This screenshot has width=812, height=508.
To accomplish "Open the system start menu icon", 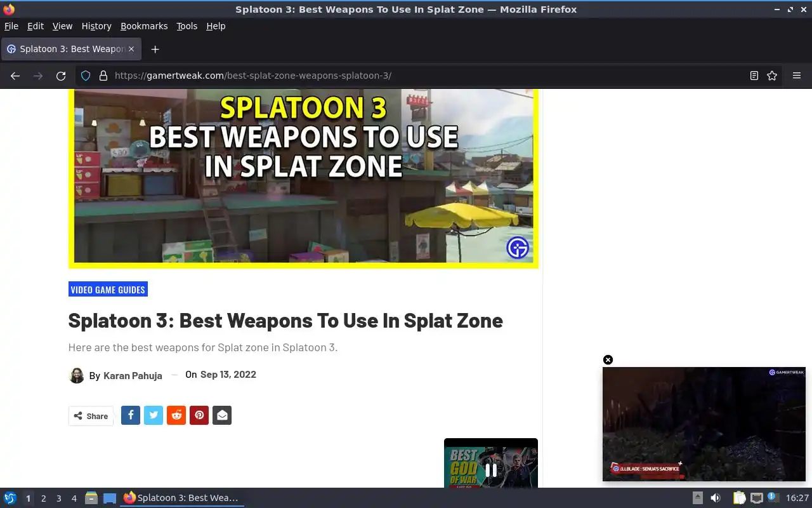I will coord(10,498).
